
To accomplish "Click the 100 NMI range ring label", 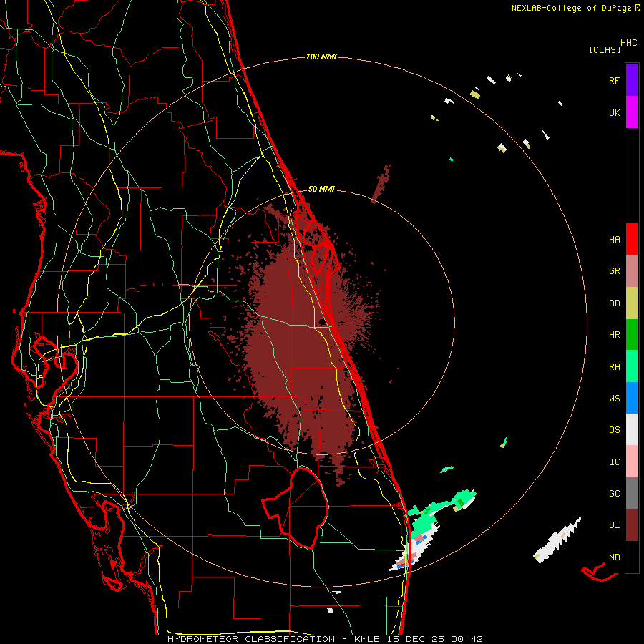I will (x=321, y=57).
